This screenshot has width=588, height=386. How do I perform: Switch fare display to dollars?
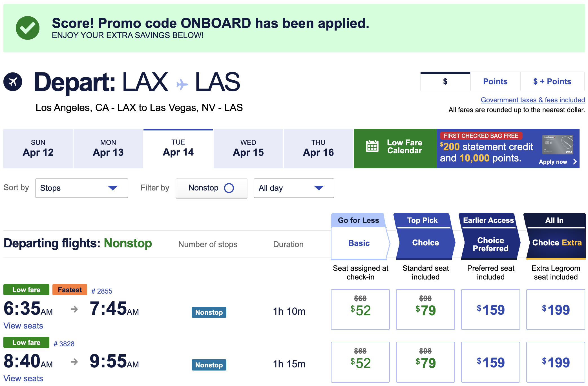pyautogui.click(x=445, y=81)
